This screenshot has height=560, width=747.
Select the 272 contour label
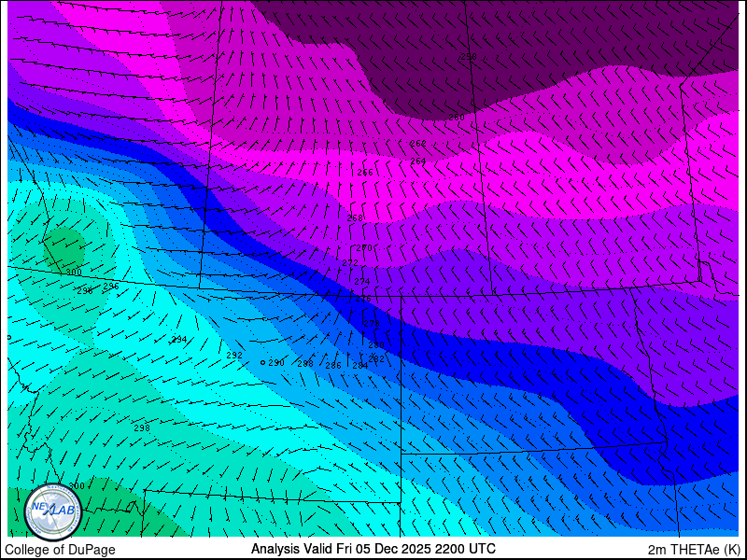[x=350, y=263]
